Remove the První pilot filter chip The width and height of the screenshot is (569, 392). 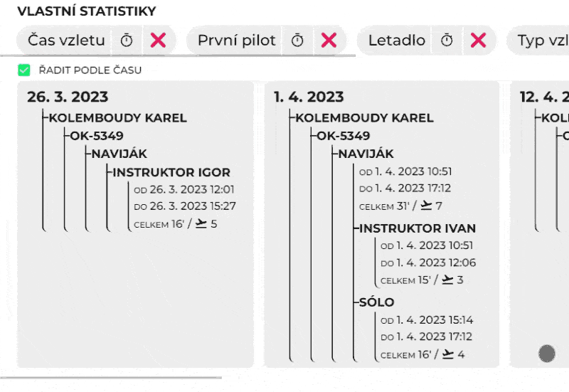coord(329,41)
